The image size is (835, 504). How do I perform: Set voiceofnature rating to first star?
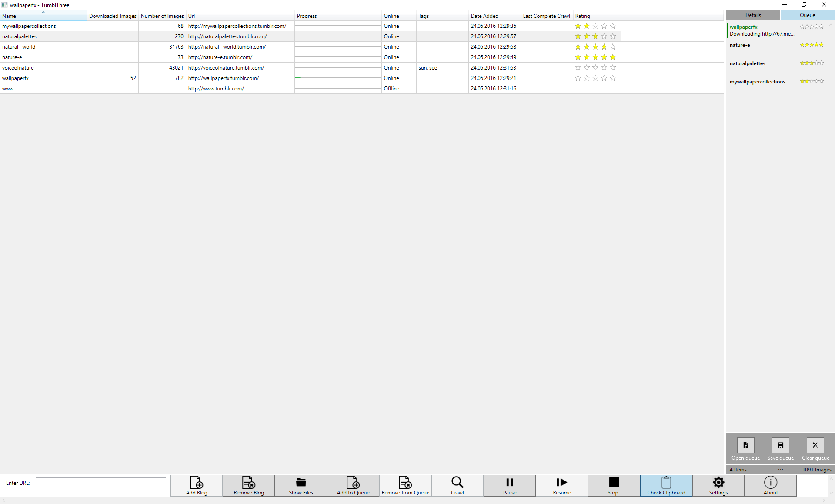pos(578,68)
